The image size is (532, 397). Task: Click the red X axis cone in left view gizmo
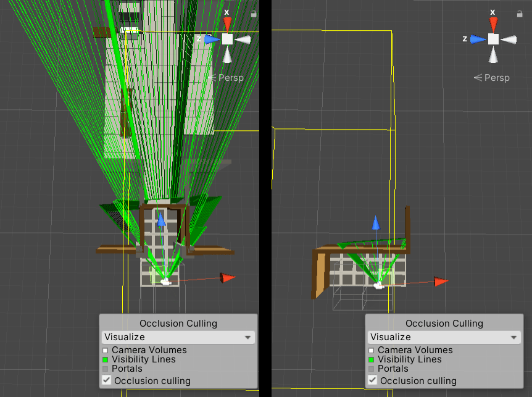click(227, 24)
